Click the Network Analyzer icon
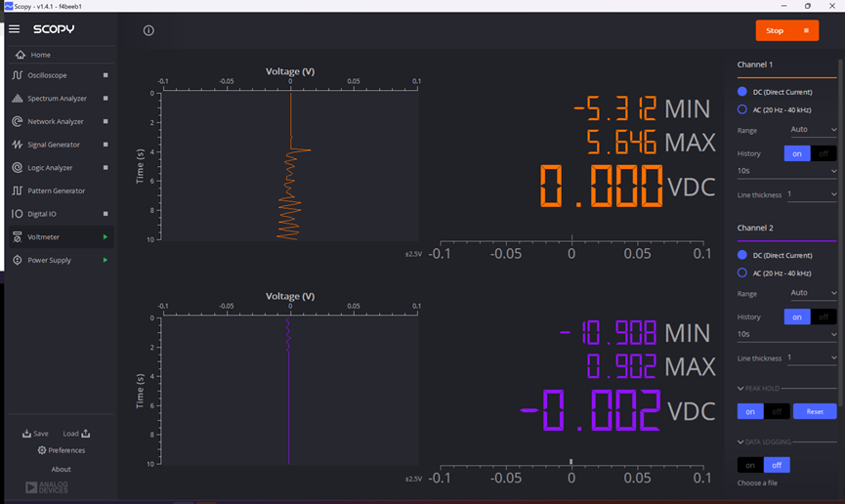Image resolution: width=845 pixels, height=504 pixels. click(x=18, y=121)
